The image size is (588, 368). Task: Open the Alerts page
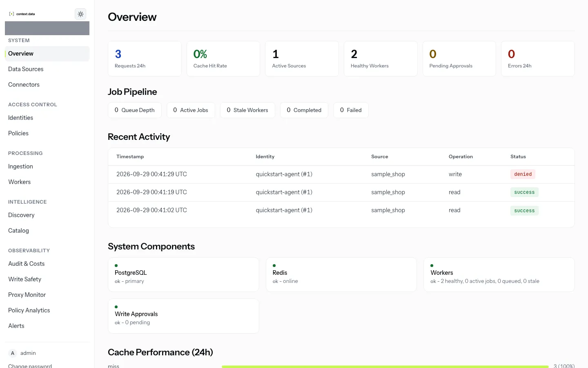point(47,326)
